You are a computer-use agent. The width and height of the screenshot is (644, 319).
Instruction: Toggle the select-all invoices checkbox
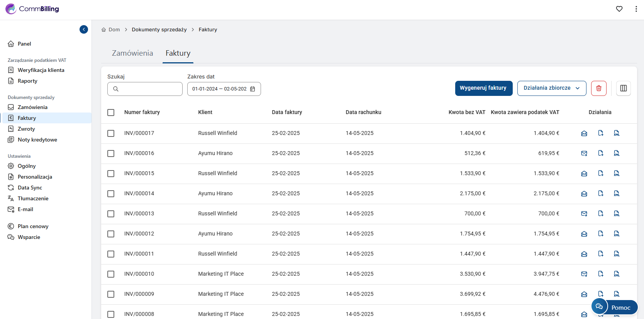111,113
